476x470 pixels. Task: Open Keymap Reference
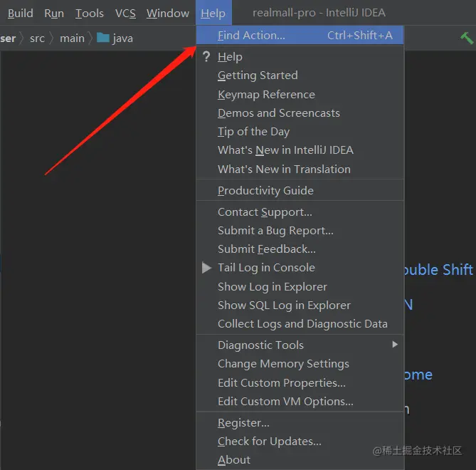(x=300, y=95)
